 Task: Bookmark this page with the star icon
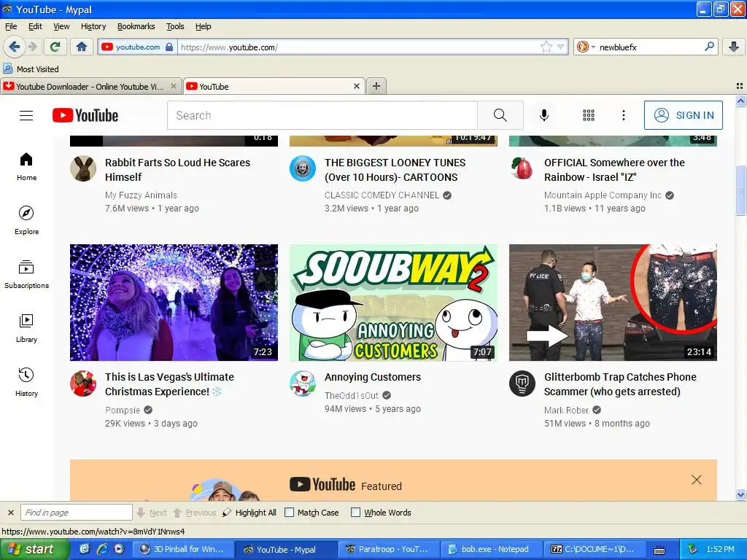pyautogui.click(x=546, y=47)
